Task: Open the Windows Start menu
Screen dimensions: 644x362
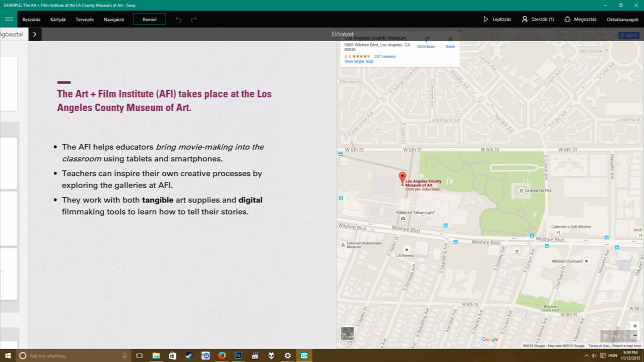Action: point(8,355)
